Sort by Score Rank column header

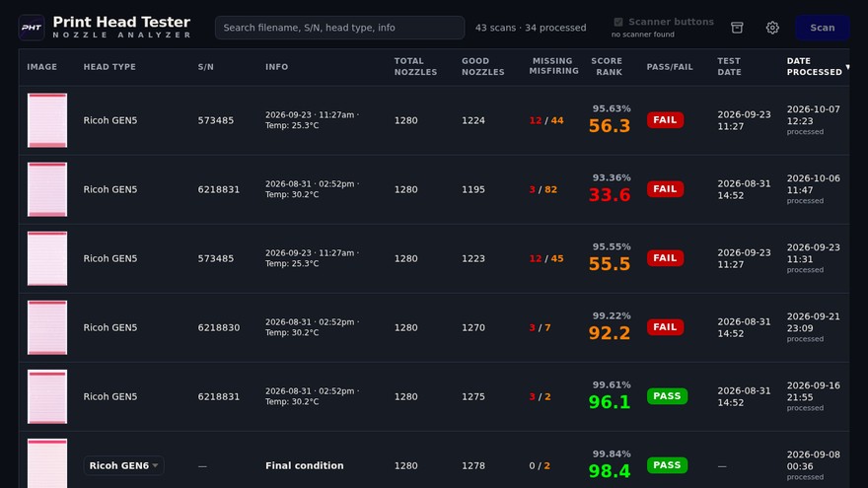pos(607,66)
